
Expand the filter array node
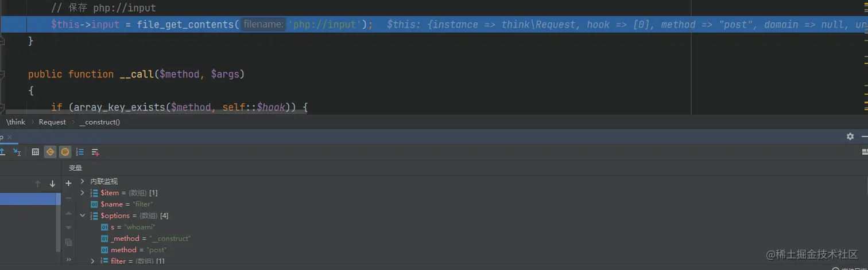(93, 261)
